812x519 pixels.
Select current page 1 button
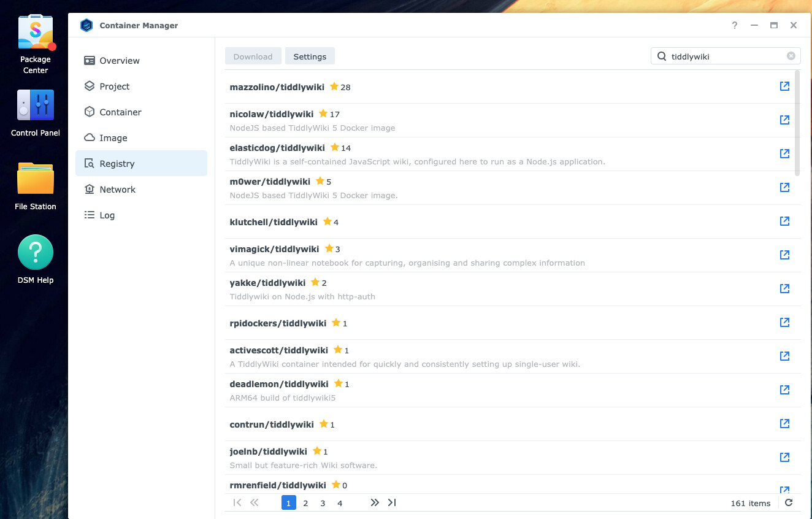pyautogui.click(x=288, y=503)
